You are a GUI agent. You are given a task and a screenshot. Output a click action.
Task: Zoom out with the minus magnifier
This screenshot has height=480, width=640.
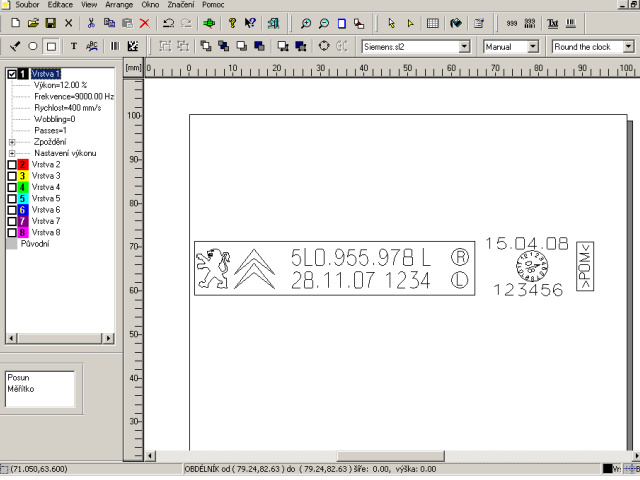[324, 23]
